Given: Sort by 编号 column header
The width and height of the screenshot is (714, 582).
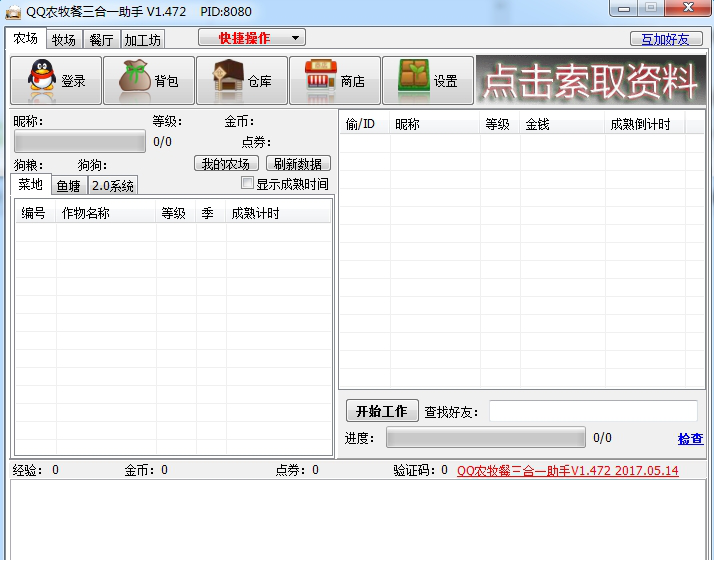Looking at the screenshot, I should pyautogui.click(x=36, y=213).
